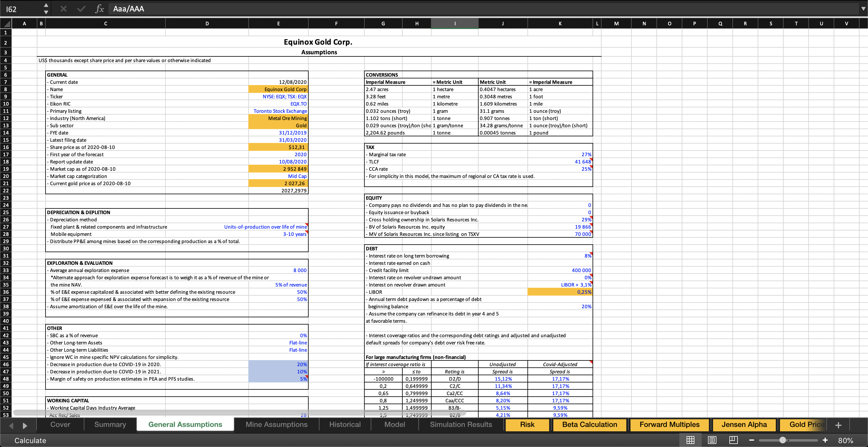This screenshot has height=447, width=868.
Task: Click the 'EQX.TO' Eikon RIC cell
Action: (x=278, y=104)
